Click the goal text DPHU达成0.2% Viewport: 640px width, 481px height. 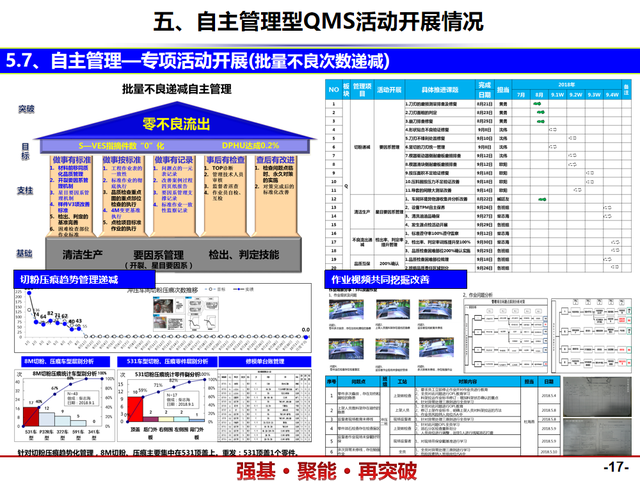pos(251,145)
